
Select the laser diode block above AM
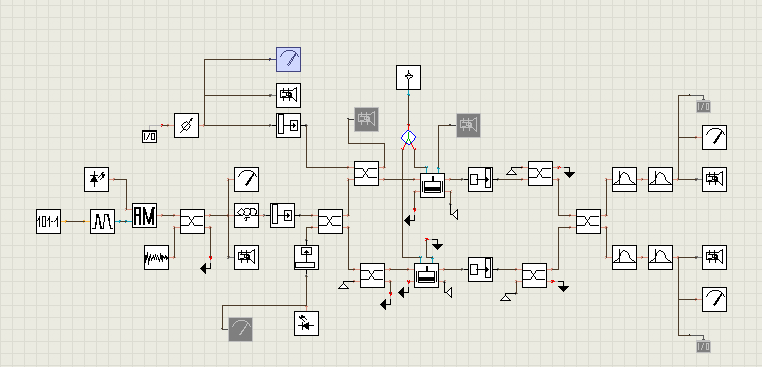[96, 179]
